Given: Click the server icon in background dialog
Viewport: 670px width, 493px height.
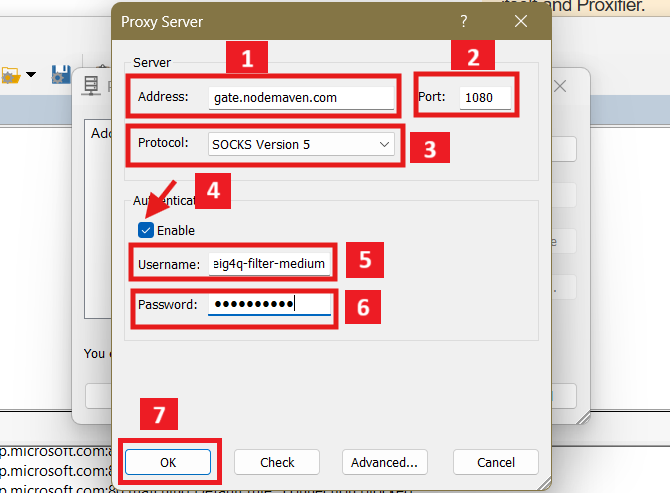Looking at the screenshot, I should 92,88.
